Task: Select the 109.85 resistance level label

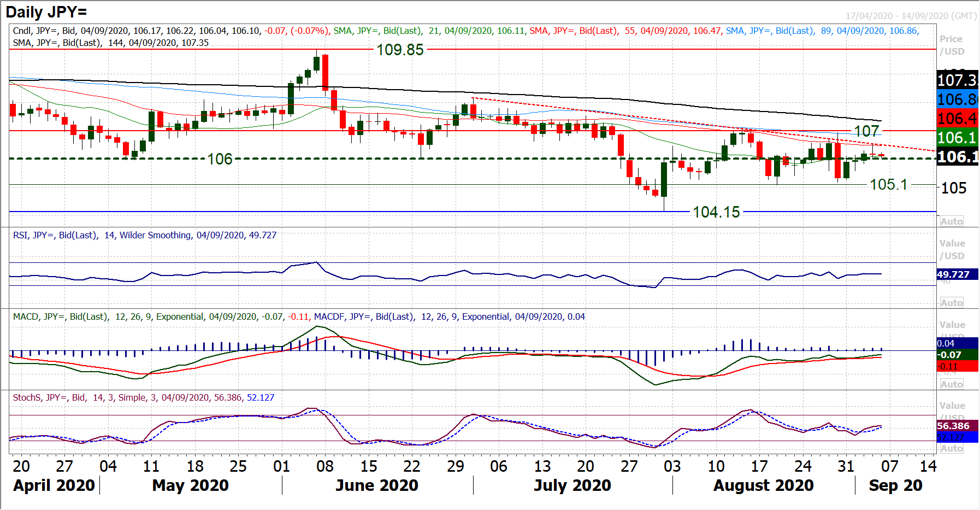Action: click(400, 50)
